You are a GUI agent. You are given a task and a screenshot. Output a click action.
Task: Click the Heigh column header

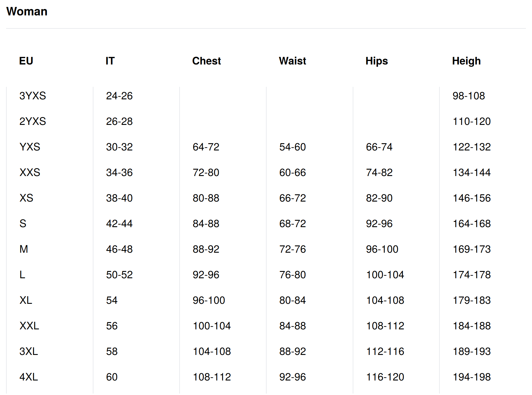coord(466,61)
